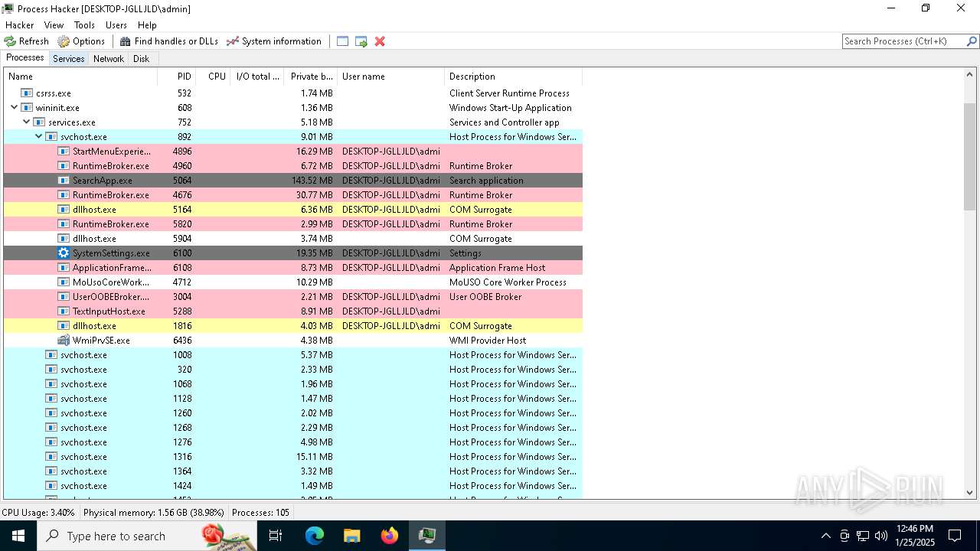This screenshot has height=551, width=980.
Task: Sort by Description column header
Action: [514, 77]
